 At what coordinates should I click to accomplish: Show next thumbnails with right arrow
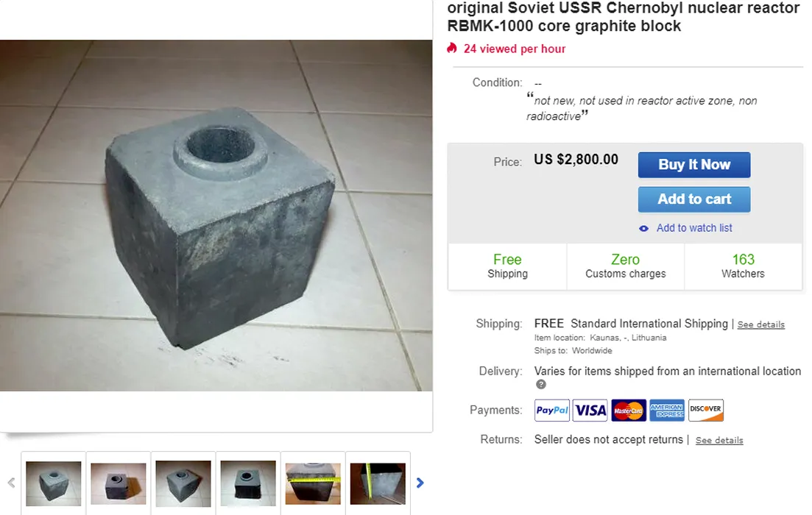[420, 483]
